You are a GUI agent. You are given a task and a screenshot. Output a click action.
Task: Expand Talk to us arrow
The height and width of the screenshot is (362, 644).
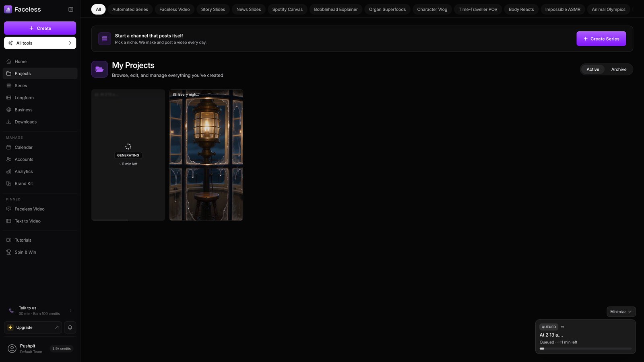(70, 311)
